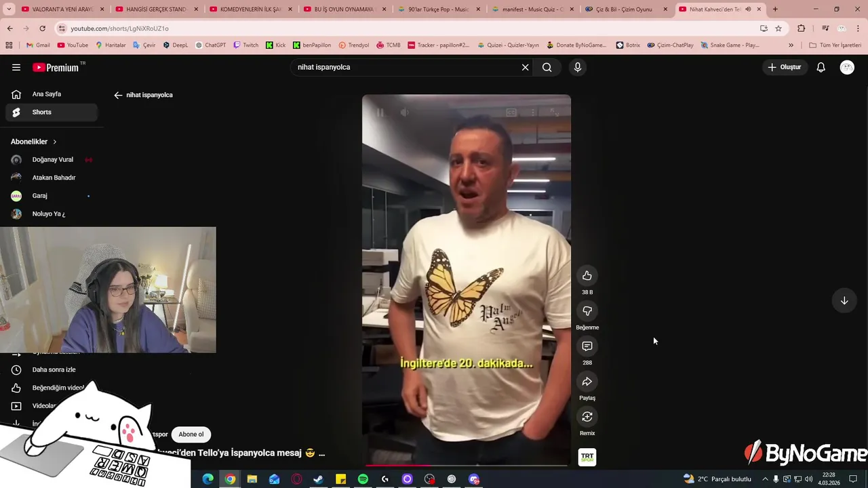Open the Botrix bookmark
868x488 pixels.
[x=628, y=45]
